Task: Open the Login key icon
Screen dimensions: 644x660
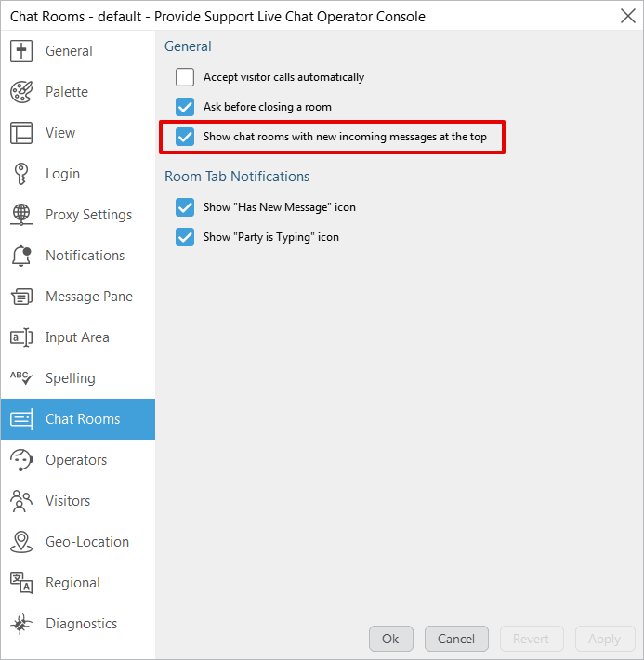Action: [x=21, y=174]
